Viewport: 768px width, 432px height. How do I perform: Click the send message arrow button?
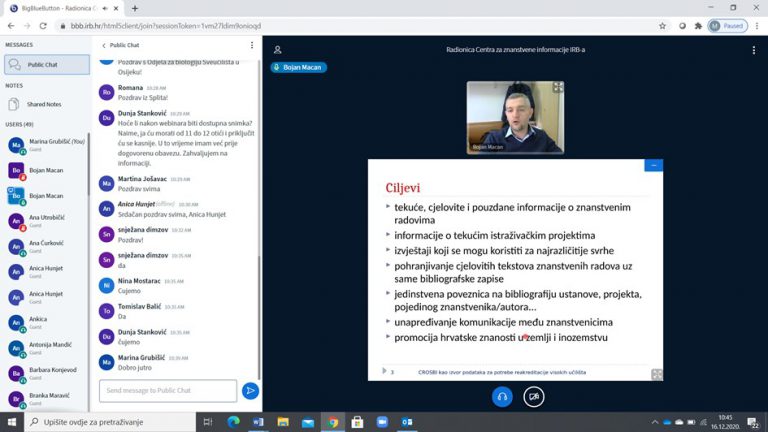[x=251, y=390]
